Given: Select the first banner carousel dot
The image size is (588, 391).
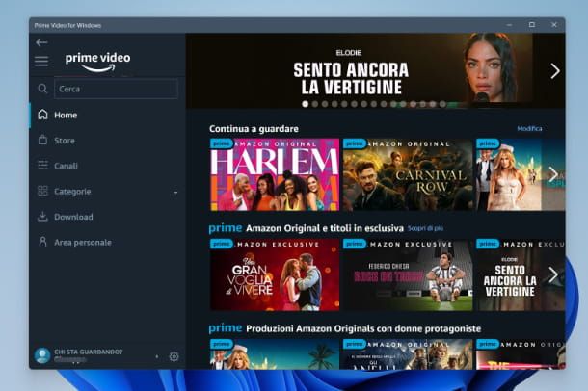Looking at the screenshot, I should pyautogui.click(x=306, y=104).
